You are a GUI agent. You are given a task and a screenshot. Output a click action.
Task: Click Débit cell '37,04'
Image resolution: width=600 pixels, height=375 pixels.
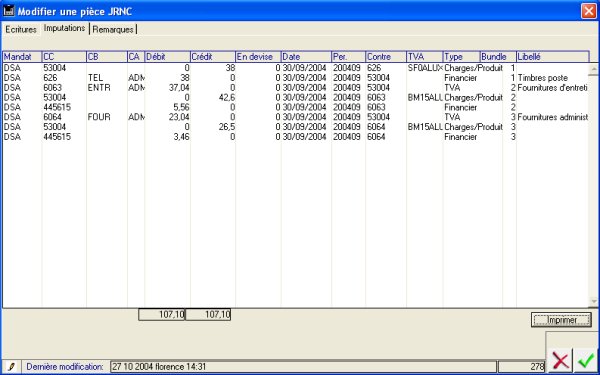tap(179, 88)
